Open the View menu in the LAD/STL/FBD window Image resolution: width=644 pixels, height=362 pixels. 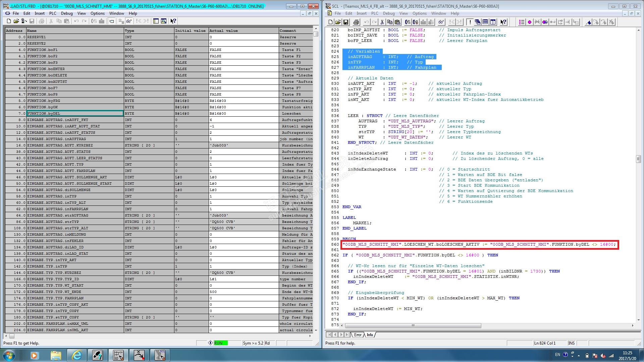click(82, 13)
